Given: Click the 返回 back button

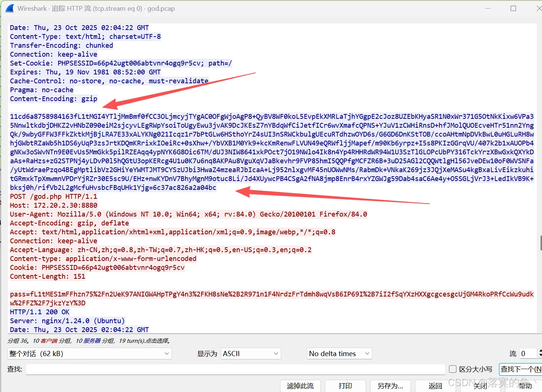Looking at the screenshot, I should point(435,386).
